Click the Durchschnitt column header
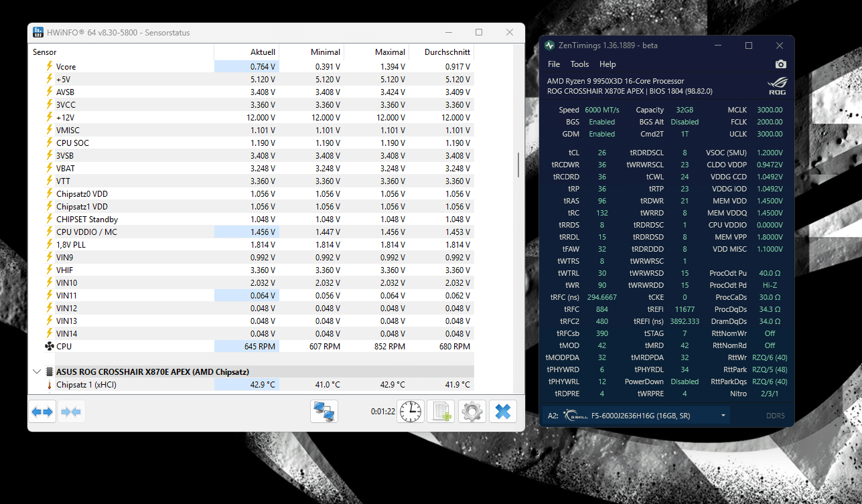The width and height of the screenshot is (862, 504). point(441,52)
